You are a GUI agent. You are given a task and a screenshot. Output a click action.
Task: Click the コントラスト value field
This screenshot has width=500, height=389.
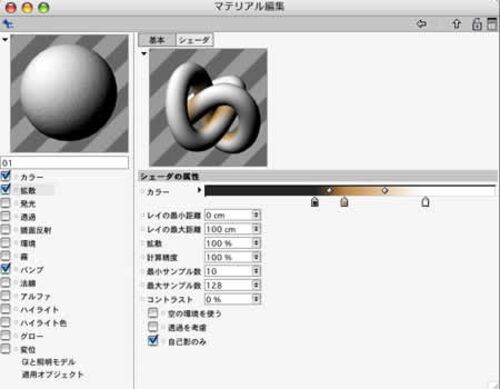(228, 299)
